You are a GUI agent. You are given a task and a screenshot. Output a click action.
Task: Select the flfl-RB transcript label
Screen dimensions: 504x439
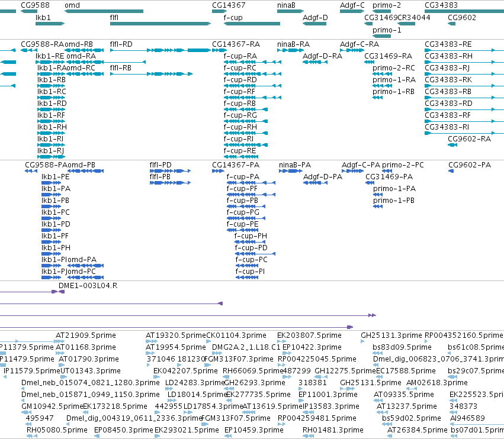coord(121,68)
